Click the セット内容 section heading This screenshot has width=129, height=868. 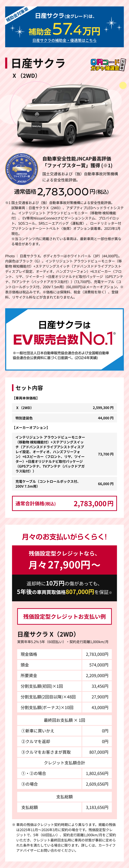29,388
